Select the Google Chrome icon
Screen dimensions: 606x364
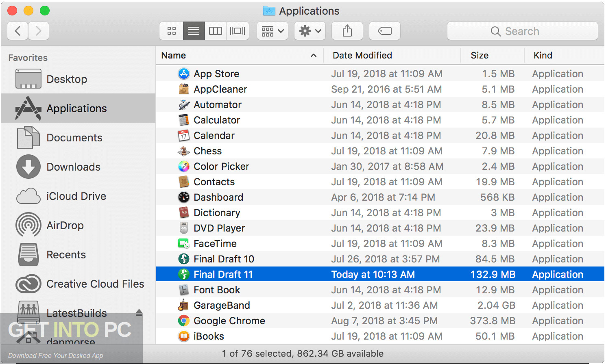pos(184,321)
